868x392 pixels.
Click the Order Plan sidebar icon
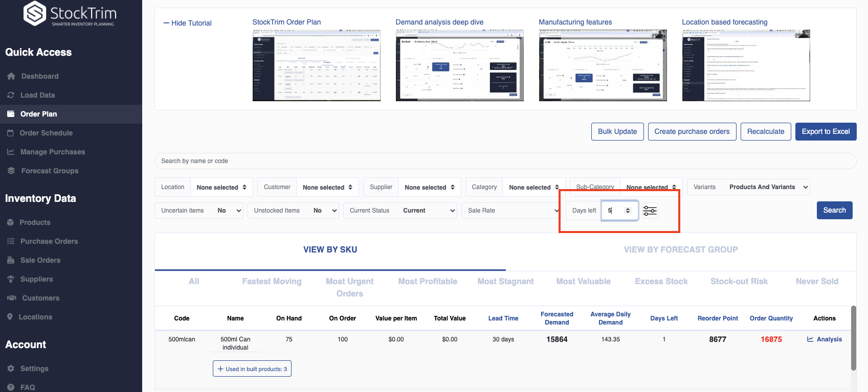click(11, 114)
